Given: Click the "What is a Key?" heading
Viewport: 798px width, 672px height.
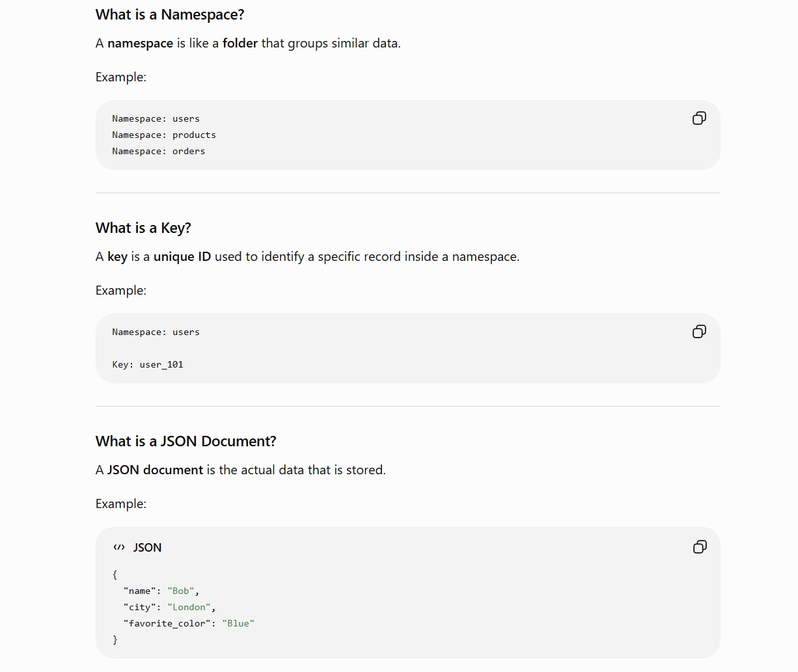Looking at the screenshot, I should click(x=143, y=228).
